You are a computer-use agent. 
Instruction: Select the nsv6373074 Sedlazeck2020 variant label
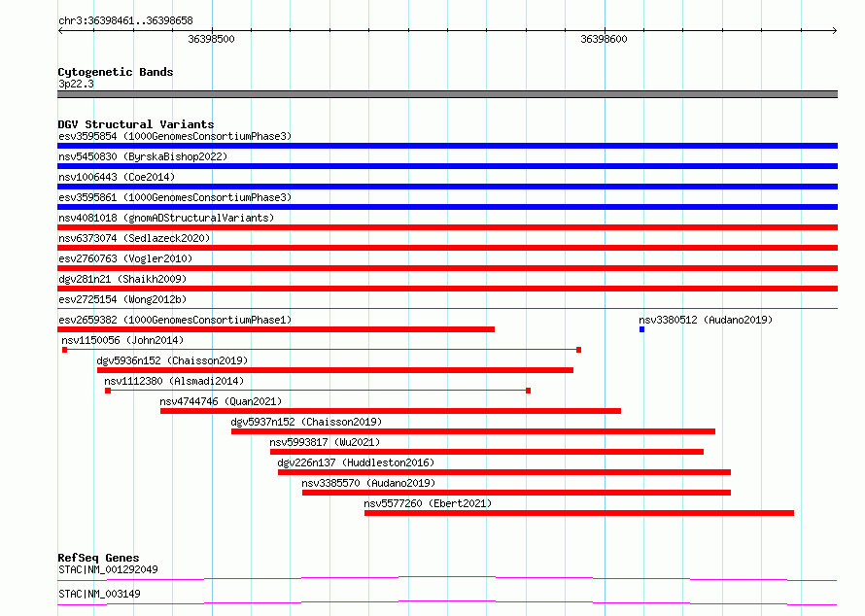[134, 238]
